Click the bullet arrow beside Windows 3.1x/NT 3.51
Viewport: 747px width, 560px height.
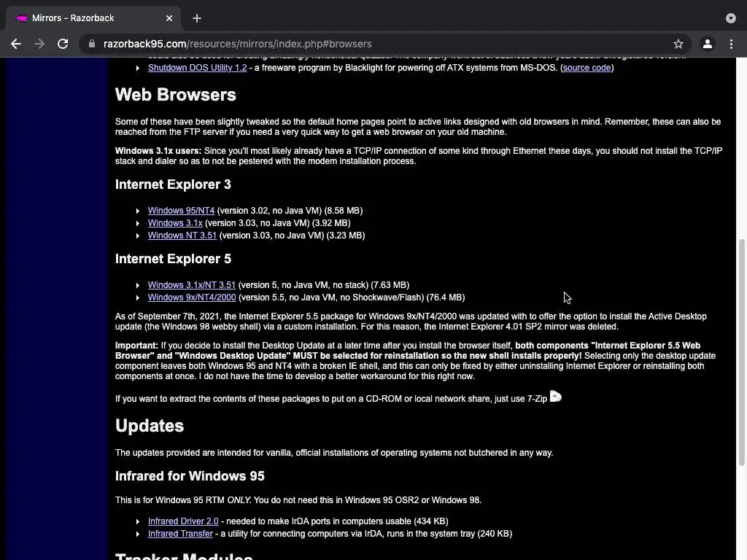[x=138, y=285]
